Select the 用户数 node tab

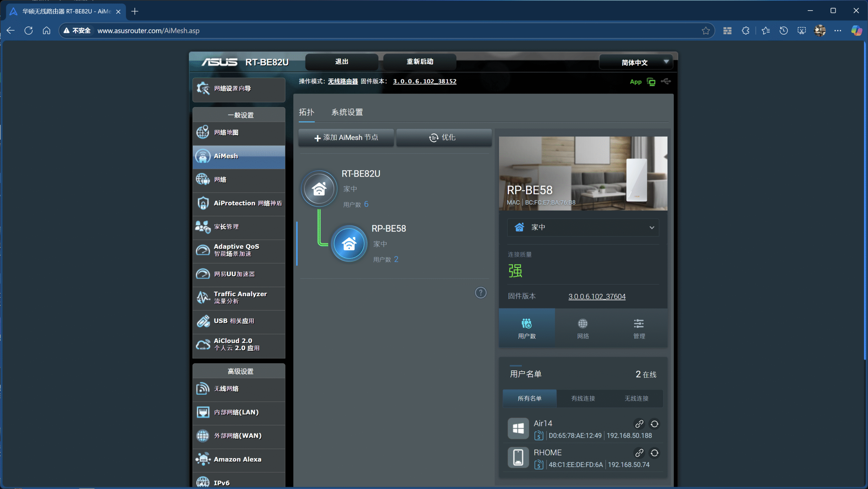(527, 328)
